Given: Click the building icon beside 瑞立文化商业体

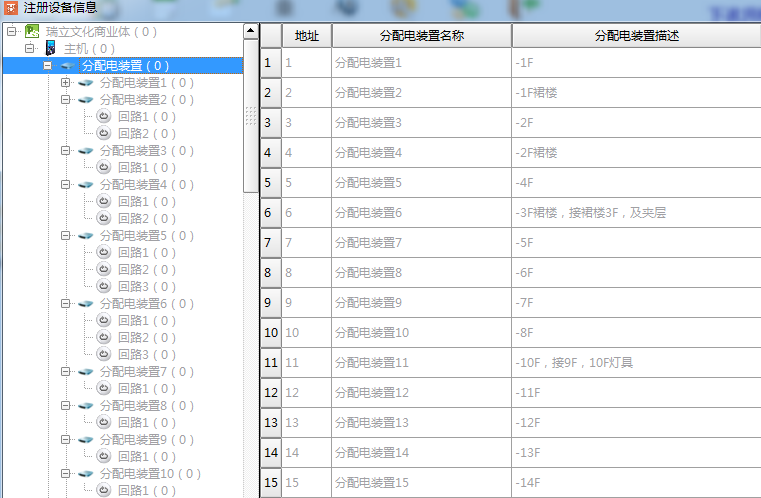Looking at the screenshot, I should point(32,32).
